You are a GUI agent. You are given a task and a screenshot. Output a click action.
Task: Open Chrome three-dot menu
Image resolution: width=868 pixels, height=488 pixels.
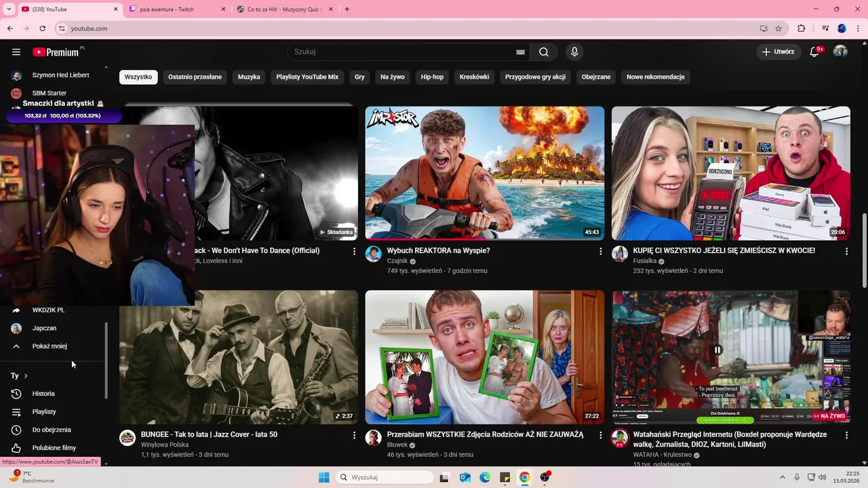point(859,28)
